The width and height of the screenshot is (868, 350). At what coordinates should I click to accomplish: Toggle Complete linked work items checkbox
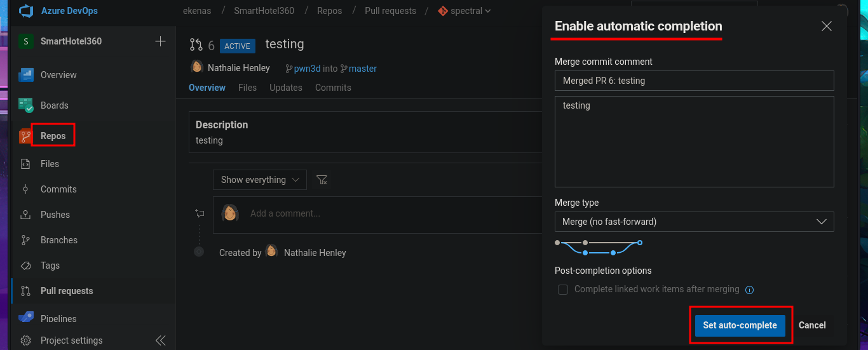[x=563, y=290]
